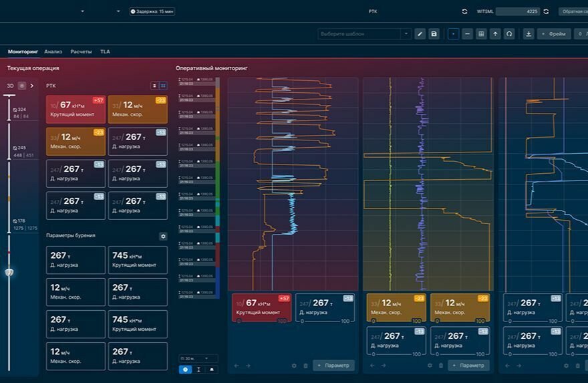The height and width of the screenshot is (383, 588).
Task: Open the first dropdown arrow in top bar
Action: pos(82,11)
